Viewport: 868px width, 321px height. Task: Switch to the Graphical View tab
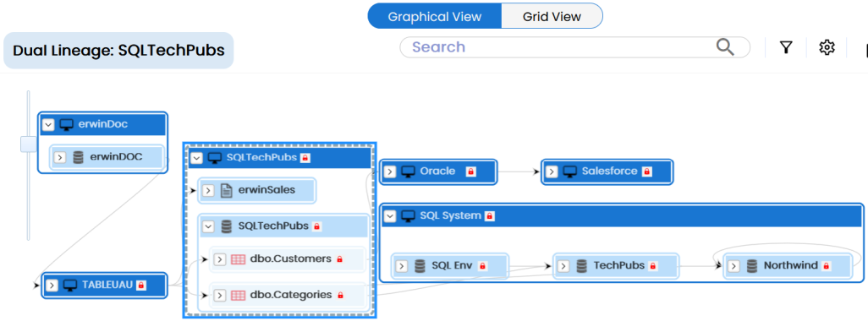click(435, 16)
